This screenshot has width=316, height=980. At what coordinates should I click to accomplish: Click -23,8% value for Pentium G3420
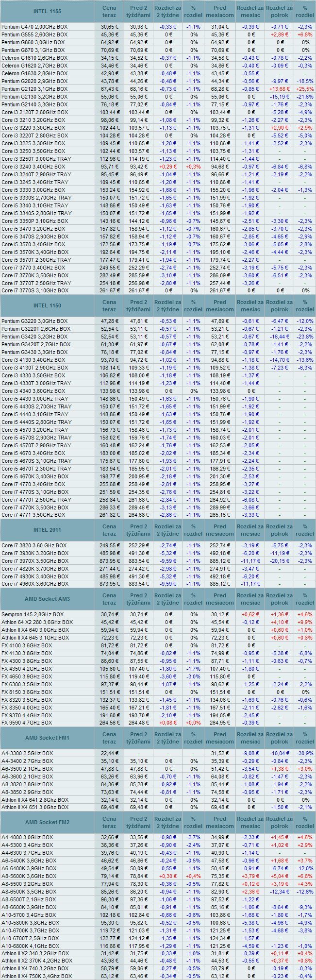pos(305,337)
